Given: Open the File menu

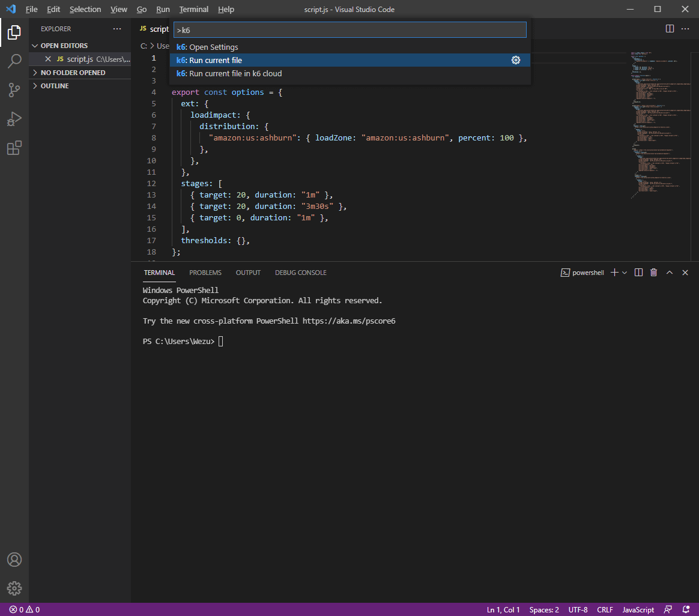Looking at the screenshot, I should pyautogui.click(x=32, y=10).
